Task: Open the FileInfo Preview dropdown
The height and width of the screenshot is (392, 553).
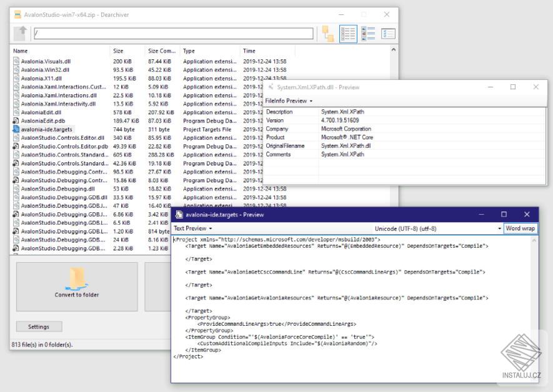Action: (289, 101)
